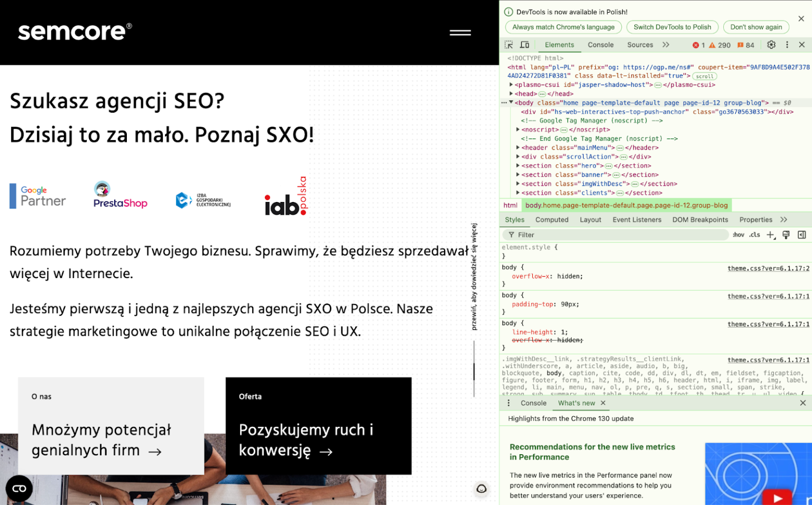This screenshot has height=505, width=812.
Task: Open DevTools settings gear
Action: (x=771, y=44)
